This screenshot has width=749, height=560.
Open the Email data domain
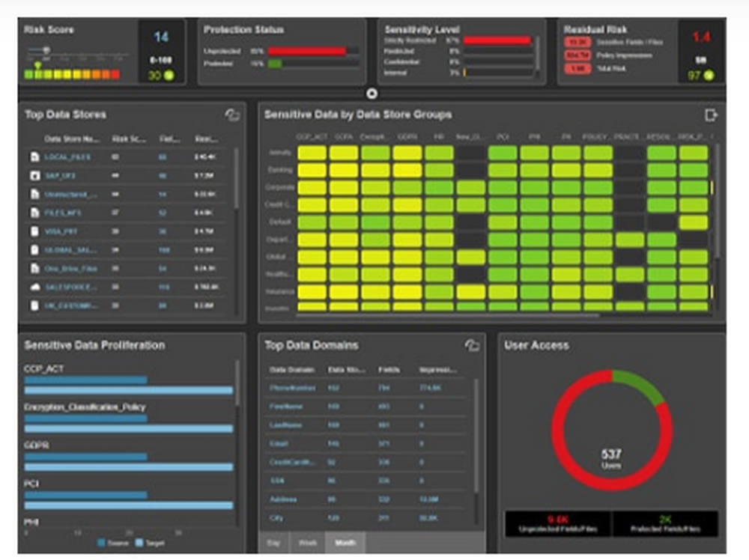coord(279,444)
